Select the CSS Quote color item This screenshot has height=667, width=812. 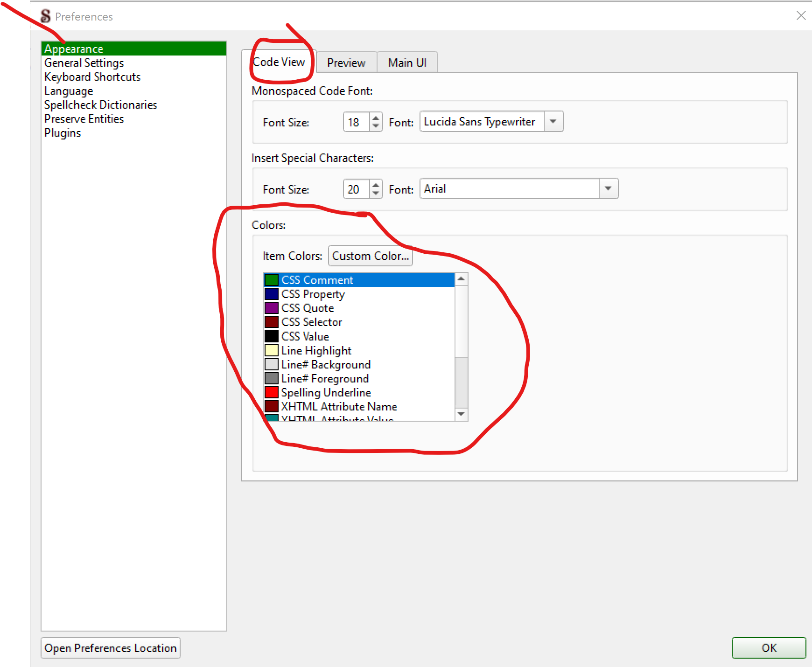(x=359, y=308)
